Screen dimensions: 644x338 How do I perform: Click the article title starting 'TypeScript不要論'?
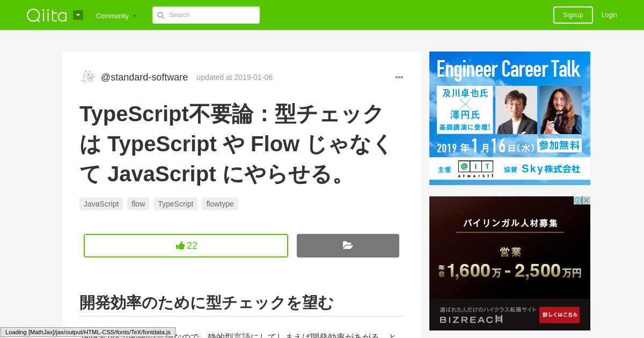point(236,144)
